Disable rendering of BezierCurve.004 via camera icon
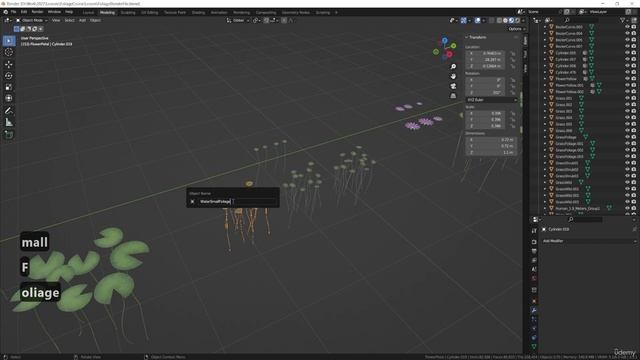 click(634, 33)
